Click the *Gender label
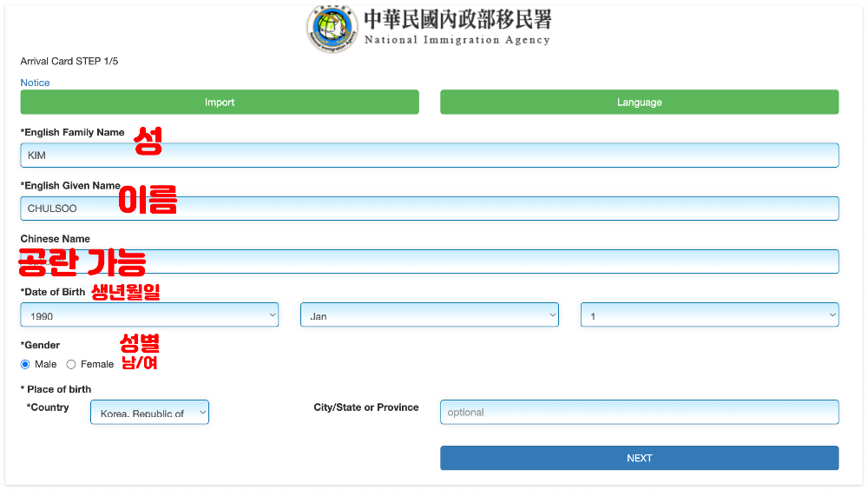The height and width of the screenshot is (490, 868). [x=40, y=345]
